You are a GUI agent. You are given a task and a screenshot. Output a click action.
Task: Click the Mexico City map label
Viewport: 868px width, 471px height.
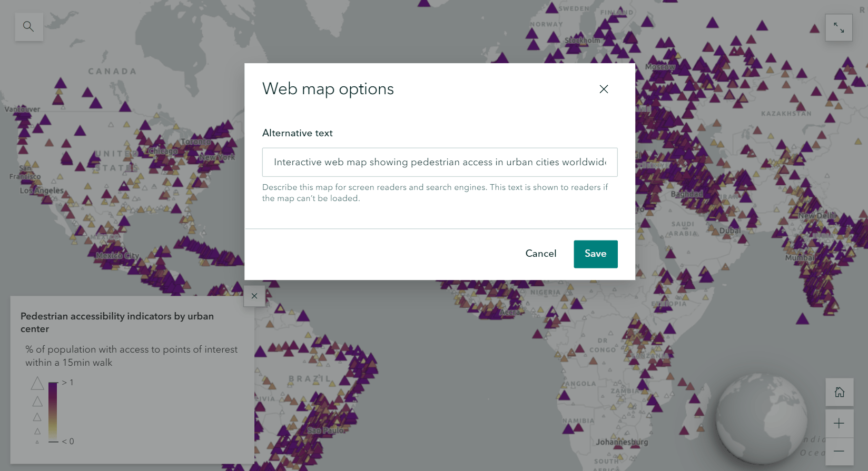coord(117,256)
